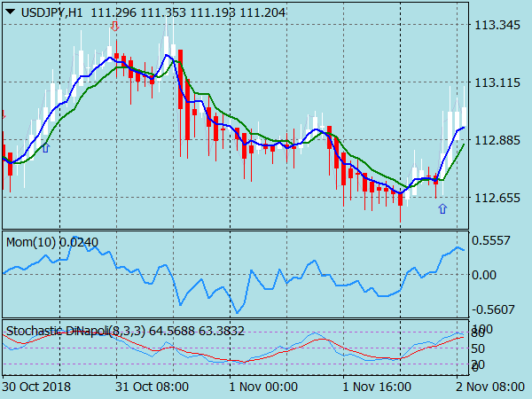The image size is (532, 399).
Task: Click the red down sell arrow above the chart
Action: click(114, 26)
